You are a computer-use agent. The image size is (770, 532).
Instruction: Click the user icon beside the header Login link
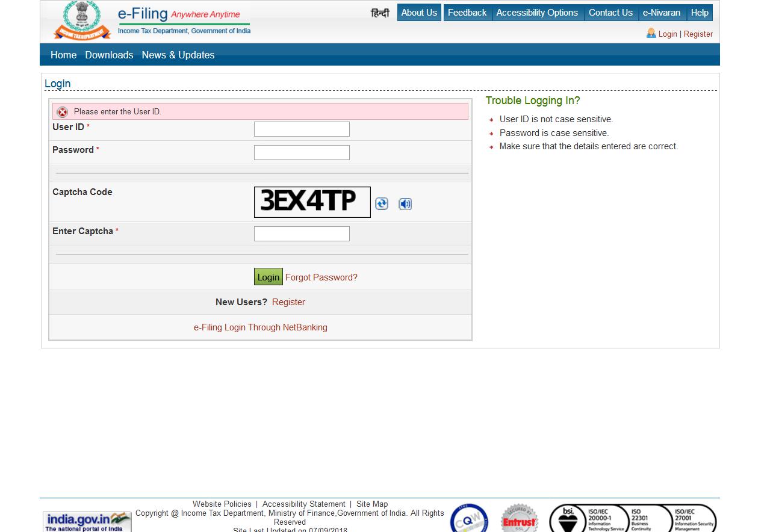coord(651,33)
